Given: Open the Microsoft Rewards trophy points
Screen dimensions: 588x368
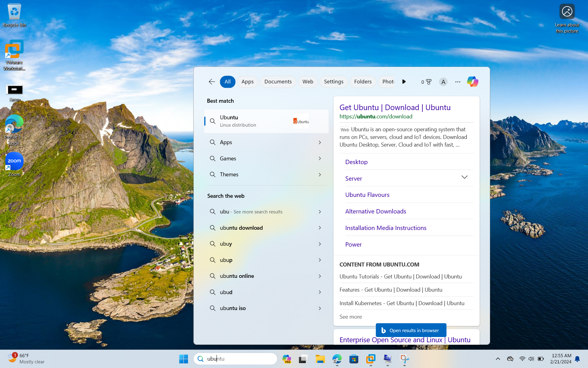Looking at the screenshot, I should [426, 82].
